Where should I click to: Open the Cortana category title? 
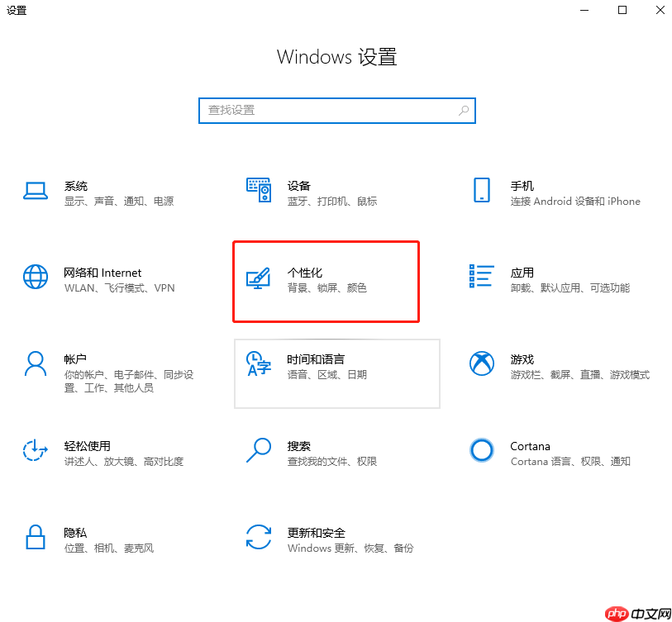point(530,446)
